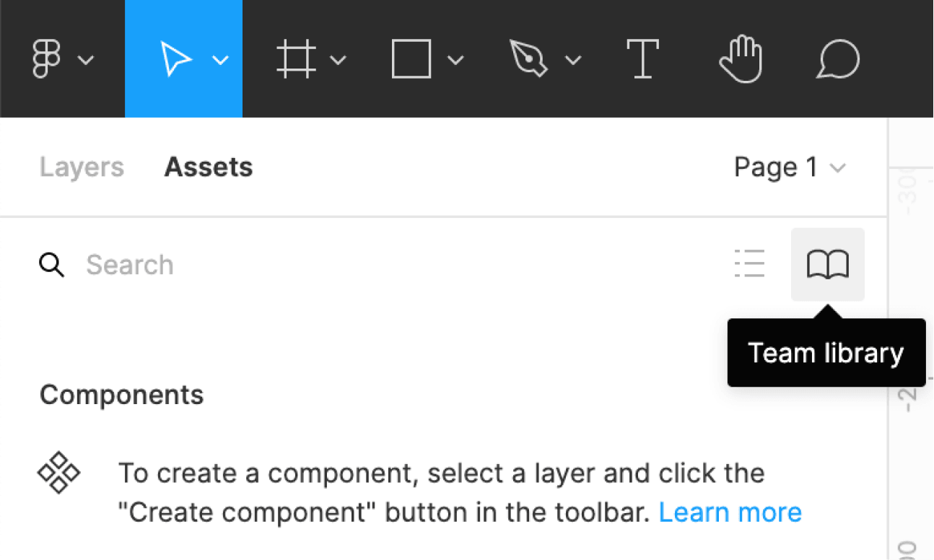Open the Team library book icon
Viewport: 934px width, 560px height.
click(x=828, y=264)
